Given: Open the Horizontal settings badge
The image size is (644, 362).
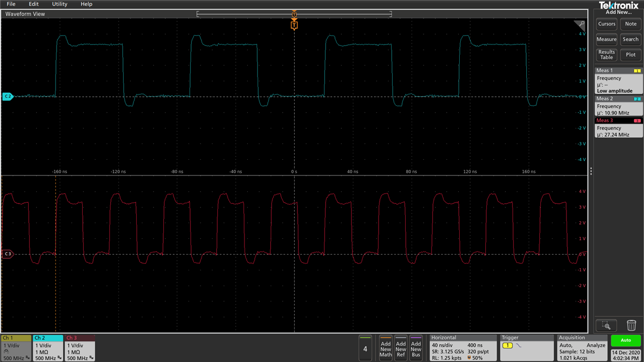Looking at the screenshot, I should pyautogui.click(x=463, y=348).
